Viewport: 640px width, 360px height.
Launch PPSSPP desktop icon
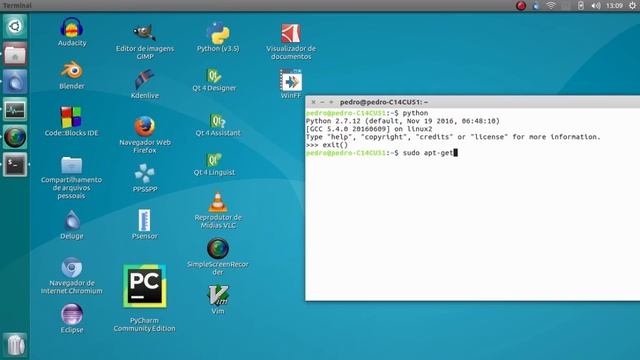[x=144, y=174]
